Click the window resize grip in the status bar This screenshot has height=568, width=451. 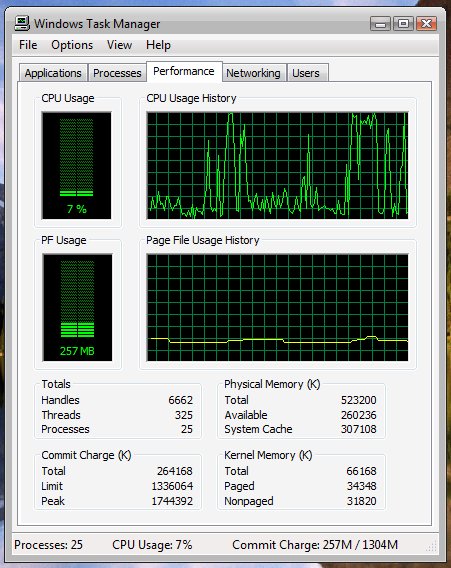(x=432, y=546)
